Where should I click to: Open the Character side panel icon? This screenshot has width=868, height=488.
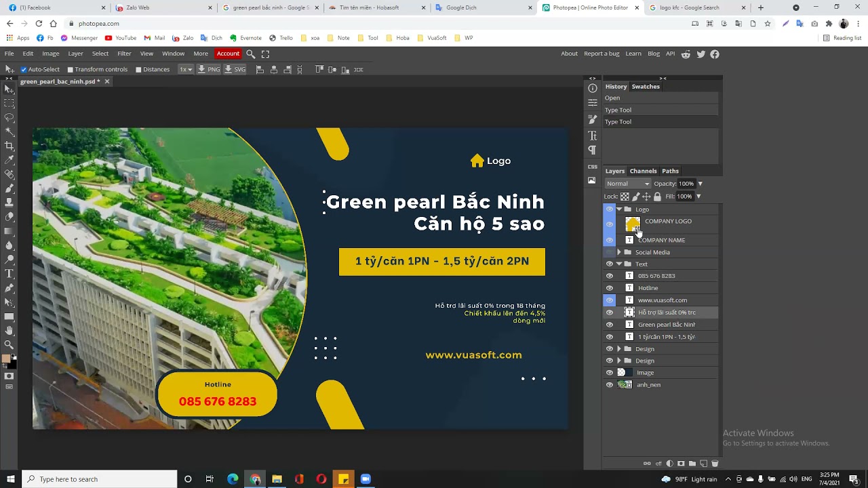593,136
